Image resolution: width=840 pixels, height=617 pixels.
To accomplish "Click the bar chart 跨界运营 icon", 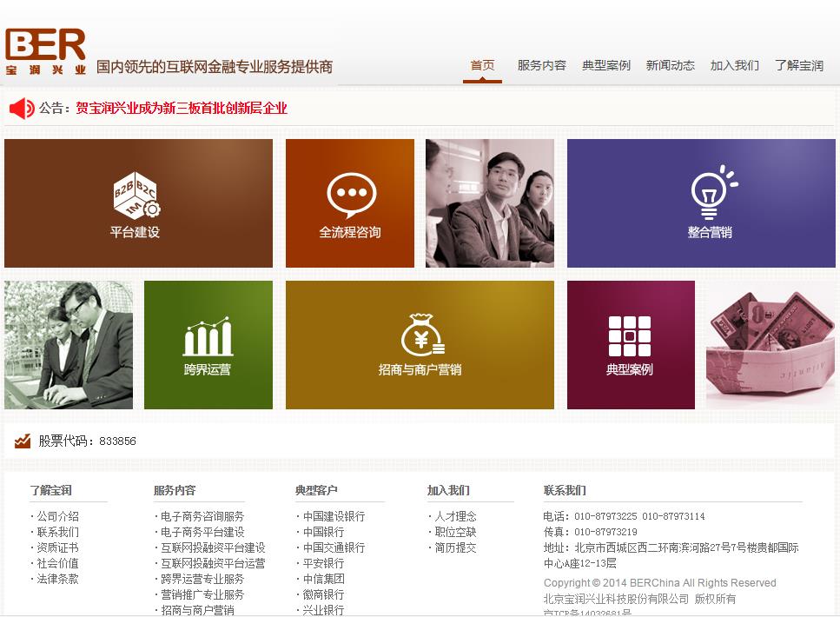I will [x=208, y=336].
